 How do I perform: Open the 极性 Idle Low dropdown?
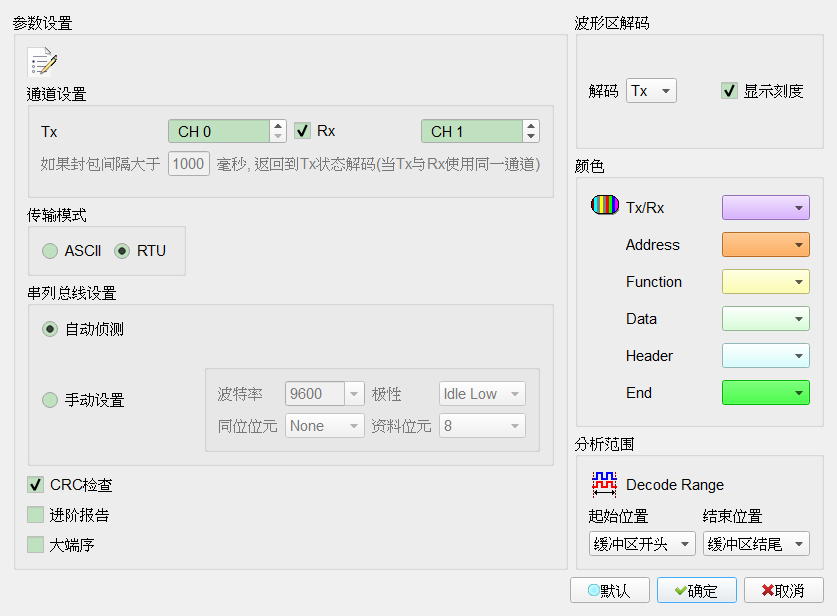[x=482, y=394]
